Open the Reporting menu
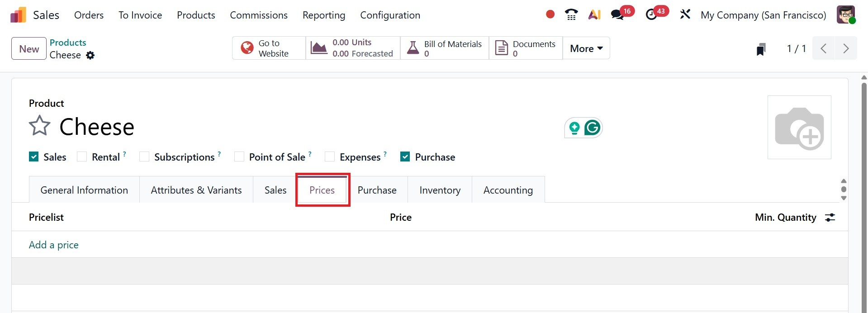This screenshot has width=868, height=313. pos(323,15)
